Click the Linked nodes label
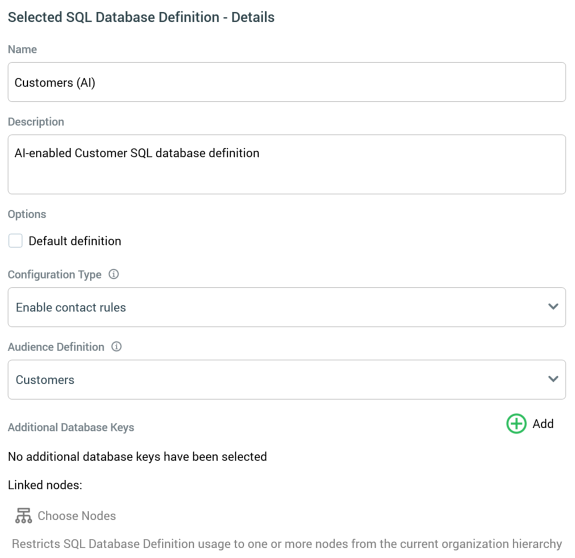The height and width of the screenshot is (558, 575). (45, 485)
